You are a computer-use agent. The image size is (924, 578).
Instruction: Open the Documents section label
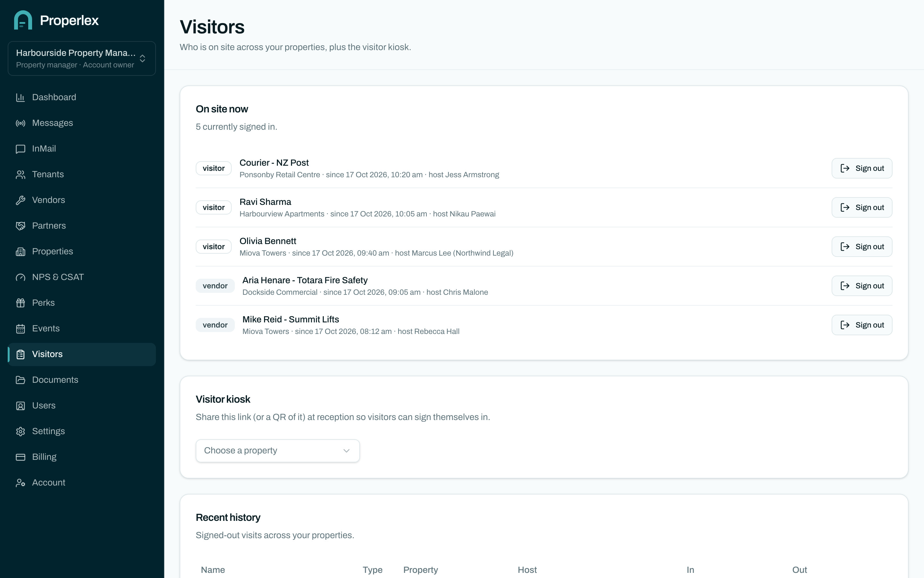(55, 380)
